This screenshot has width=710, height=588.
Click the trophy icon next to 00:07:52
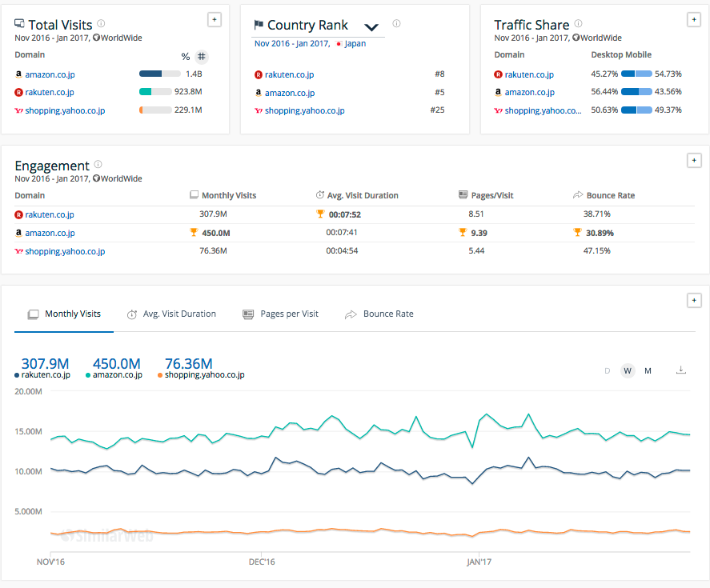coord(321,214)
